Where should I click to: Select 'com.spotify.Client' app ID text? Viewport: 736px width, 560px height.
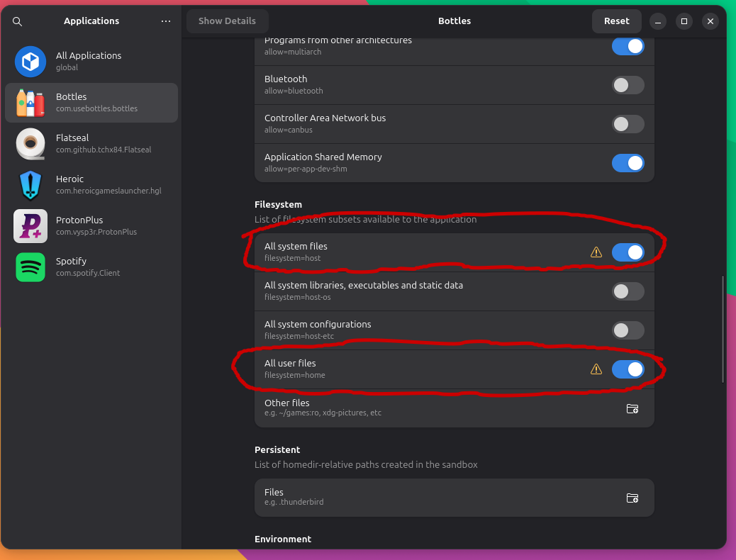[88, 273]
